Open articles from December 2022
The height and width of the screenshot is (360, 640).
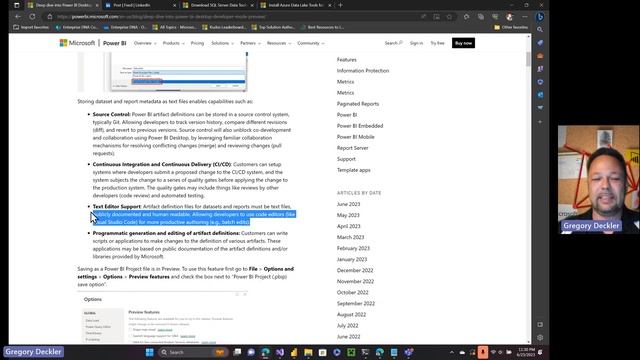(x=355, y=270)
